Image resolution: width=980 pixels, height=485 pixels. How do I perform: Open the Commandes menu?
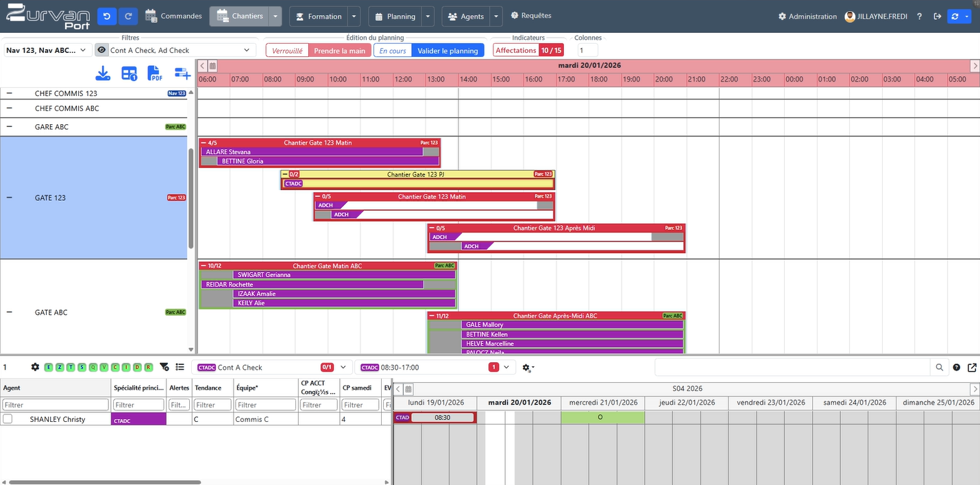click(174, 16)
